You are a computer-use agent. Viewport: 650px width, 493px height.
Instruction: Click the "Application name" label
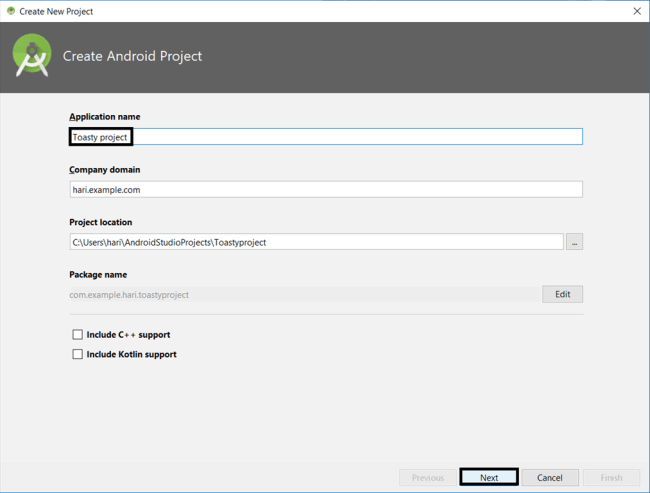click(x=105, y=117)
